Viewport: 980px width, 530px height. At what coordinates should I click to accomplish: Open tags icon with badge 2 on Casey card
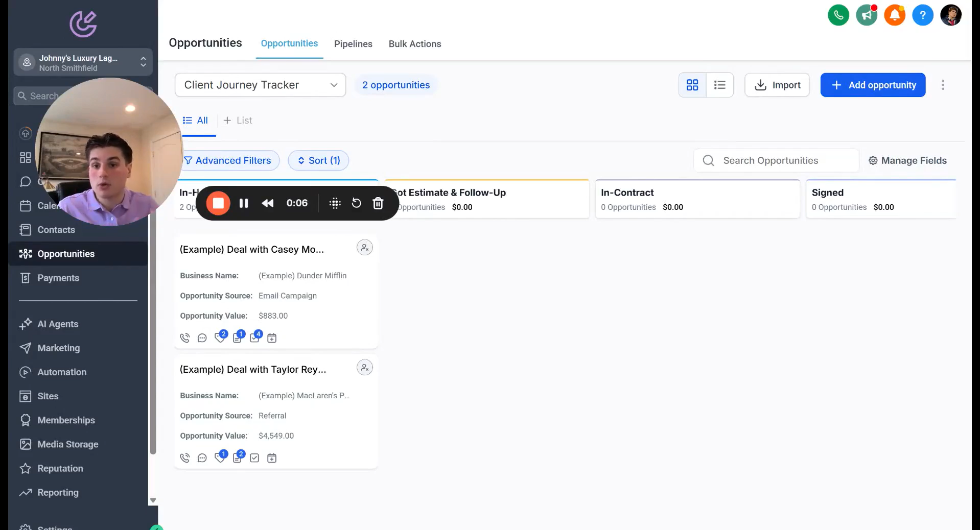[220, 337]
